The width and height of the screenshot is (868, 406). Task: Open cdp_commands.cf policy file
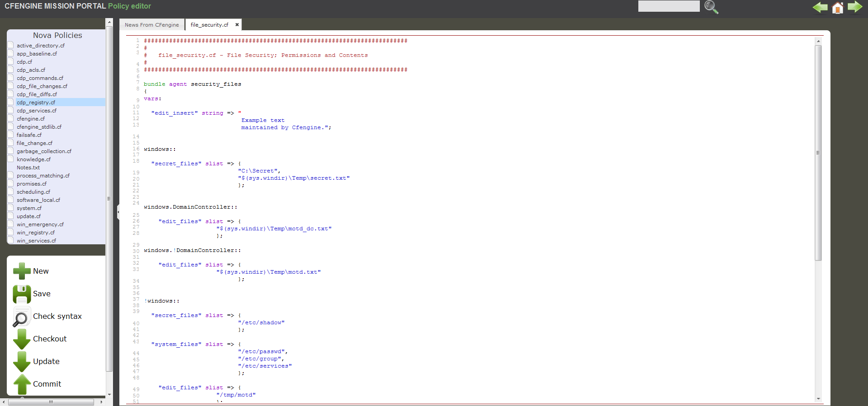coord(40,78)
